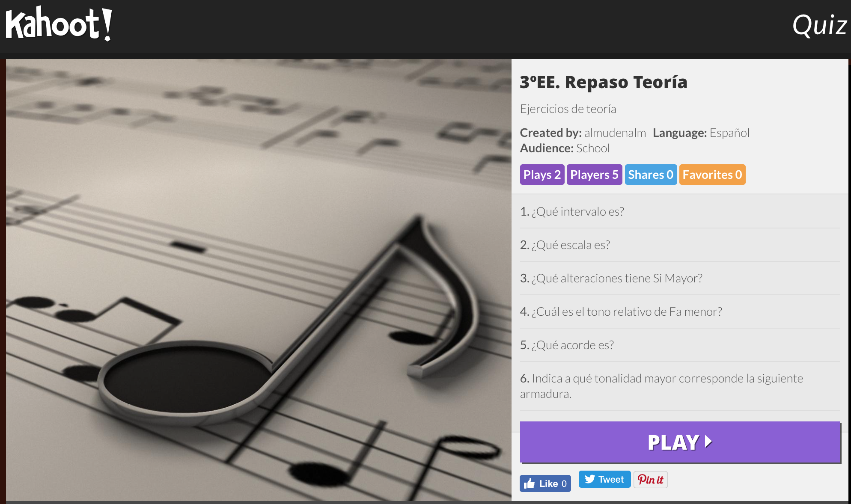The width and height of the screenshot is (851, 504).
Task: Expand question 3 about Si Mayor alterations
Action: (x=680, y=278)
